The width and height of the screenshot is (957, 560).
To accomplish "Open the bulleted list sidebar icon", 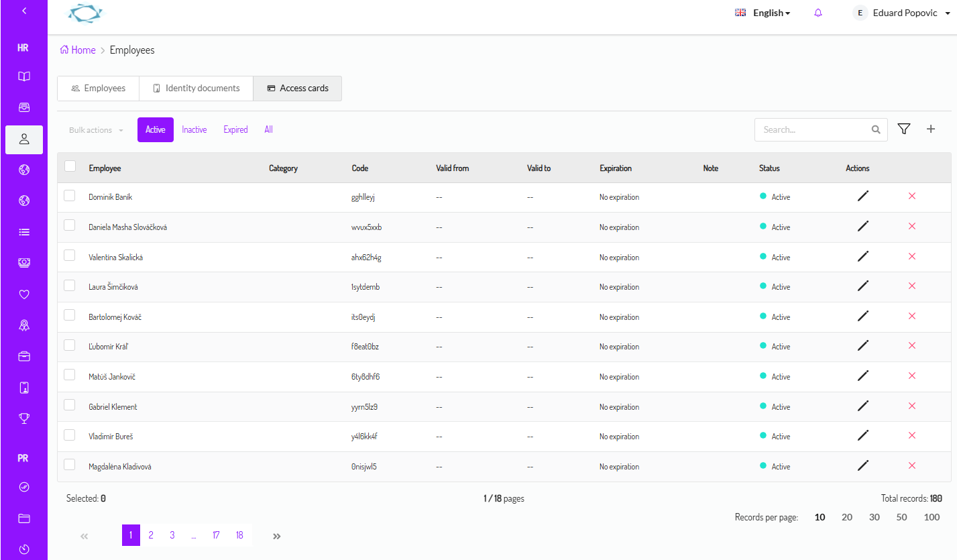I will pyautogui.click(x=24, y=232).
